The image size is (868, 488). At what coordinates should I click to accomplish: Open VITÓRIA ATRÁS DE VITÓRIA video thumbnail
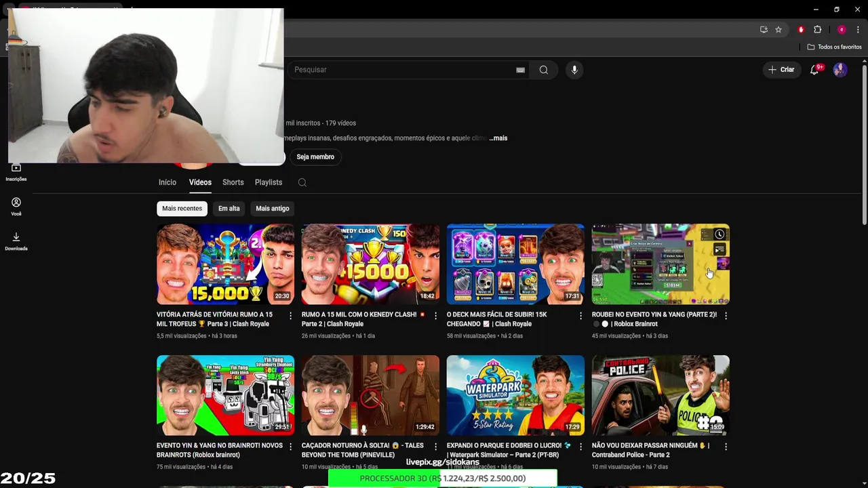pos(225,264)
